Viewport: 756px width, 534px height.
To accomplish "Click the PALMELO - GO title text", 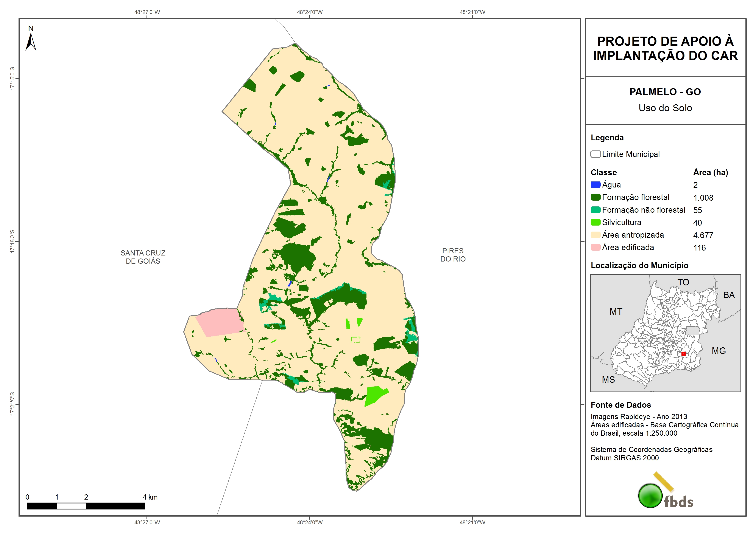I will click(x=665, y=92).
